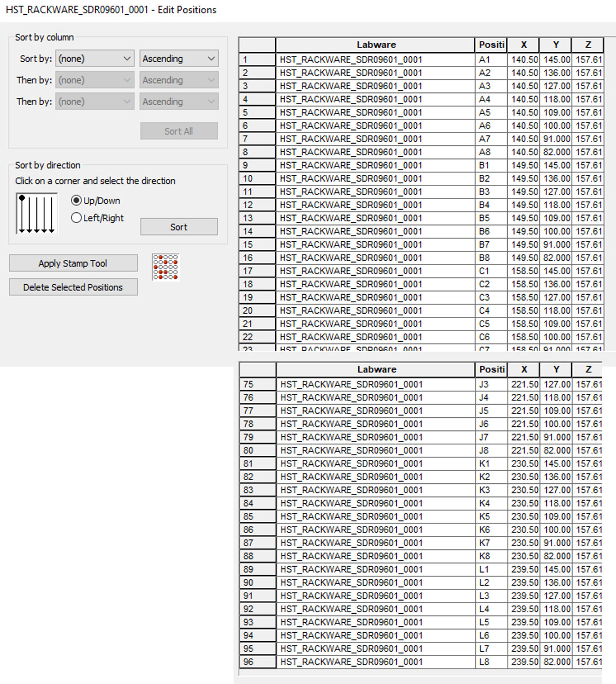This screenshot has height=684, width=616.
Task: Click the Labware column header in upper table
Action: (x=376, y=45)
